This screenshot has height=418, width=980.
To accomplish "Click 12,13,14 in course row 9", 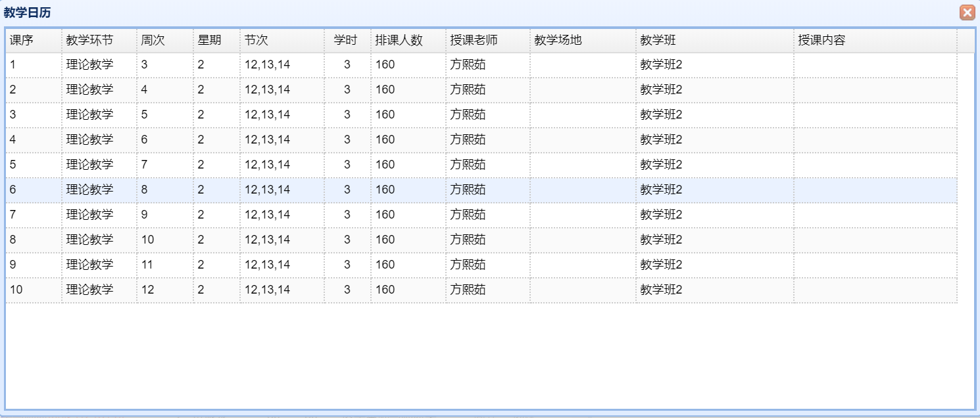I will (x=268, y=265).
